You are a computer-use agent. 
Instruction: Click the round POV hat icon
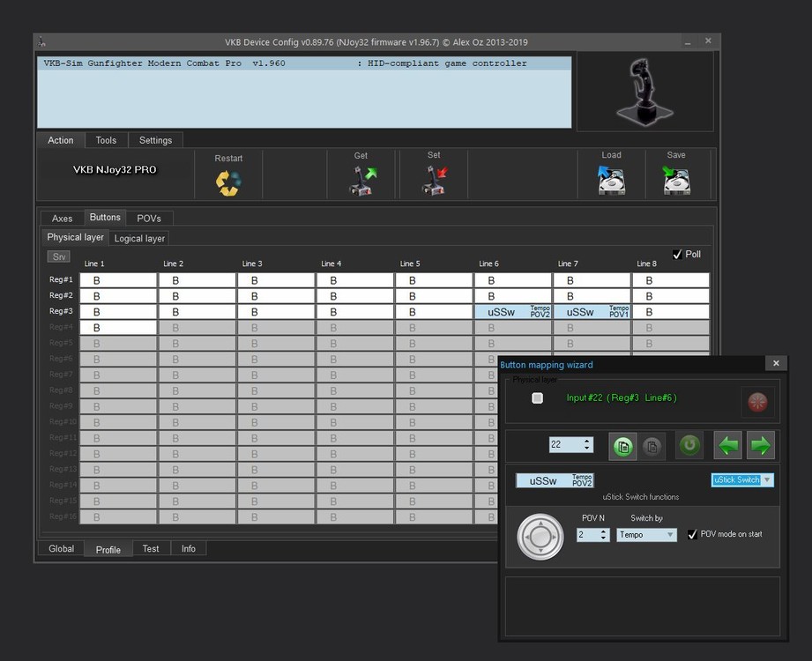tap(540, 537)
